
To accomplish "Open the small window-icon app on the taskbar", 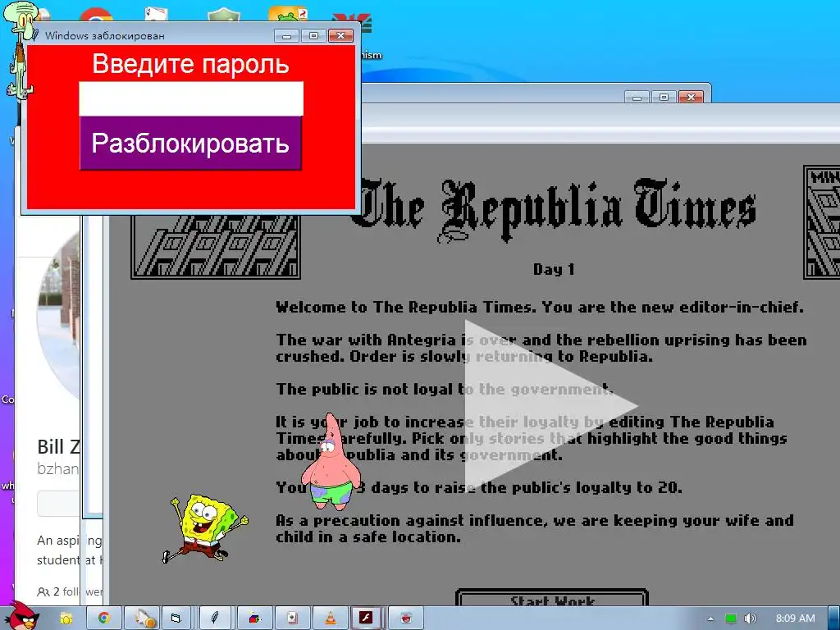I will (176, 619).
